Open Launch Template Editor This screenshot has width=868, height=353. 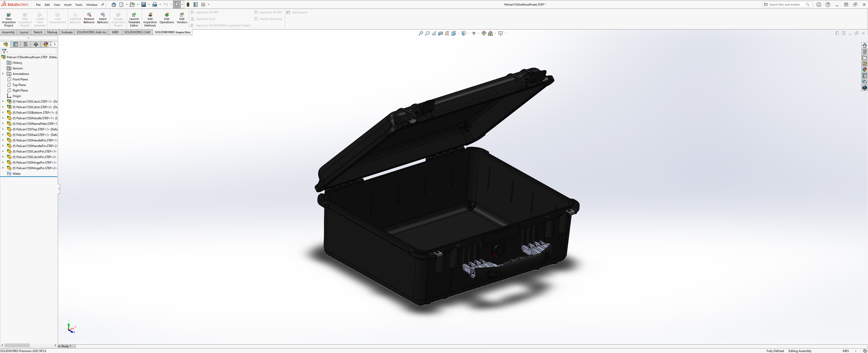(134, 19)
